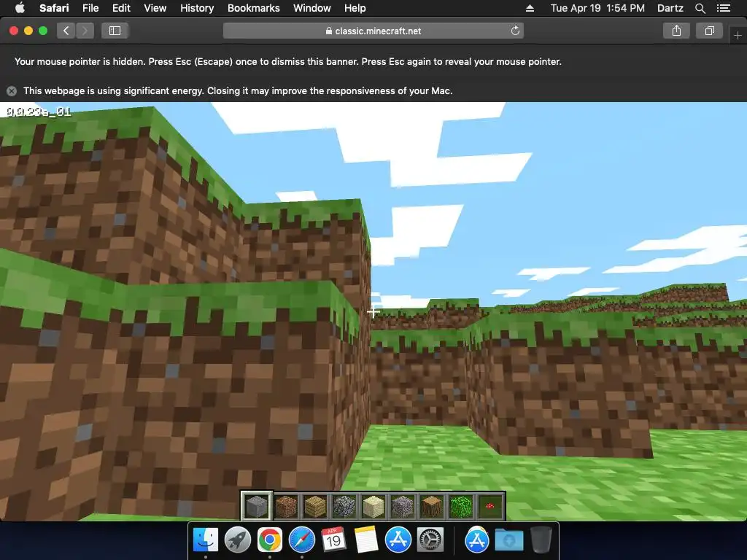Click the Safari compass dock icon
Image resolution: width=747 pixels, height=560 pixels.
pyautogui.click(x=301, y=540)
